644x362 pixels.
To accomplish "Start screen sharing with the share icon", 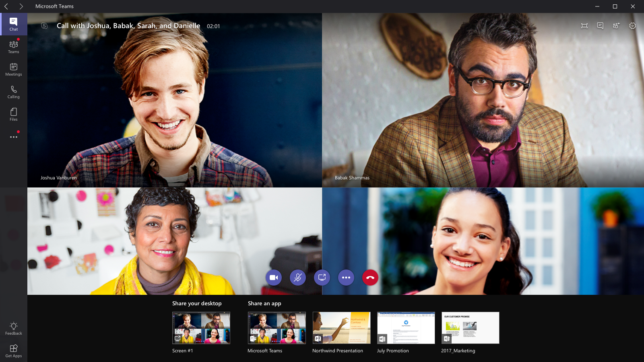I will click(322, 278).
